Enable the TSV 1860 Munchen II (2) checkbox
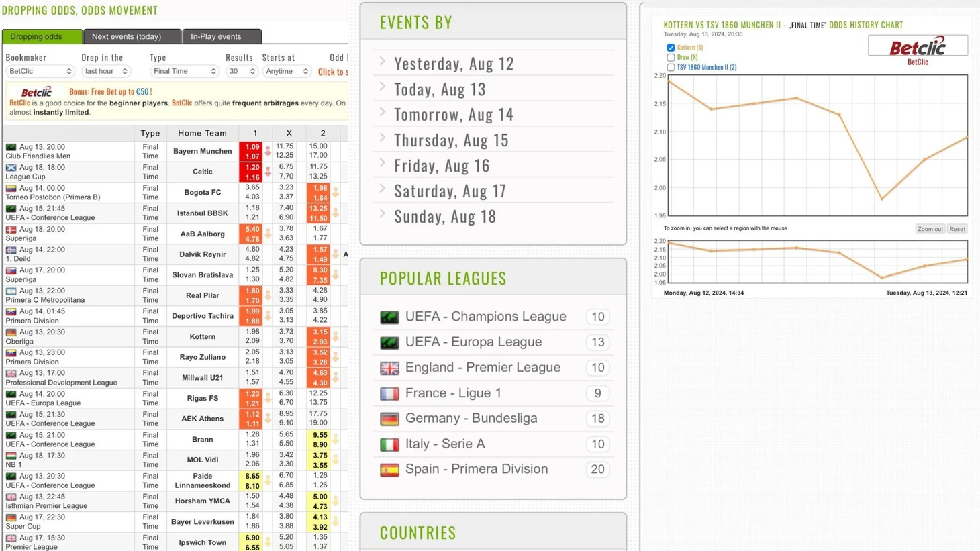This screenshot has height=551, width=980. 671,67
